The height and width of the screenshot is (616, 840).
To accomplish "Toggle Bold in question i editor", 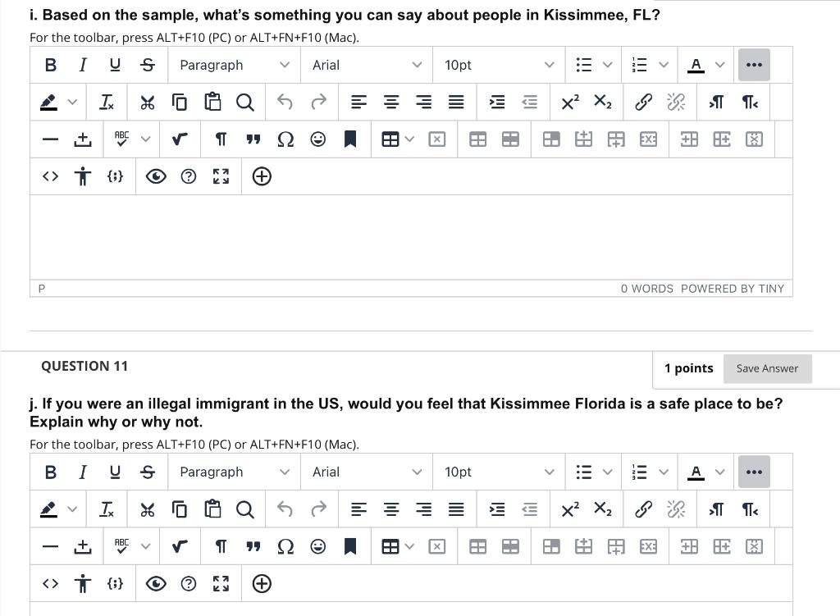I will click(x=50, y=65).
